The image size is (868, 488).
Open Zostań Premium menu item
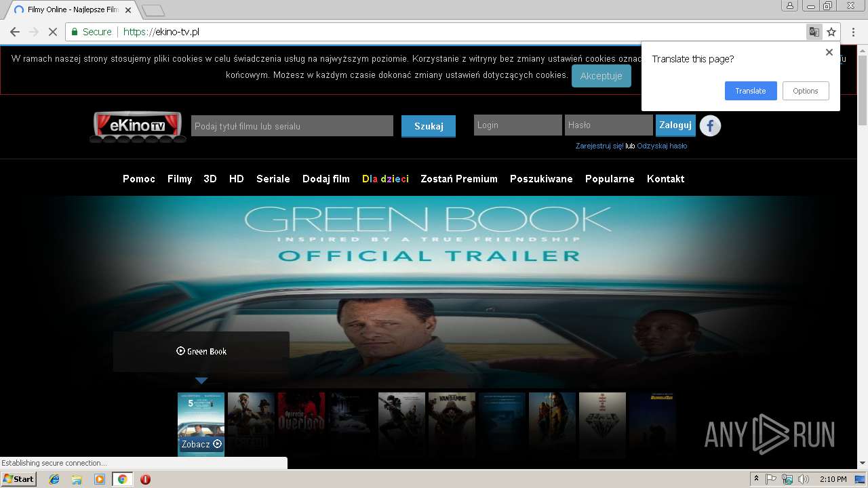[459, 179]
